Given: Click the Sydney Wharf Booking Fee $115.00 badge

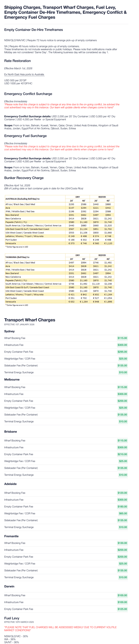Looking at the screenshot, I should (x=122, y=338).
